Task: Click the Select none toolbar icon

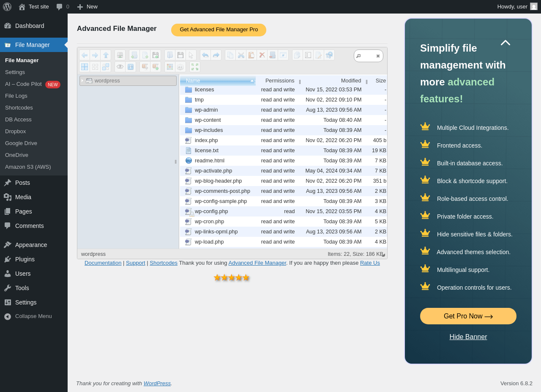Action: tap(95, 67)
